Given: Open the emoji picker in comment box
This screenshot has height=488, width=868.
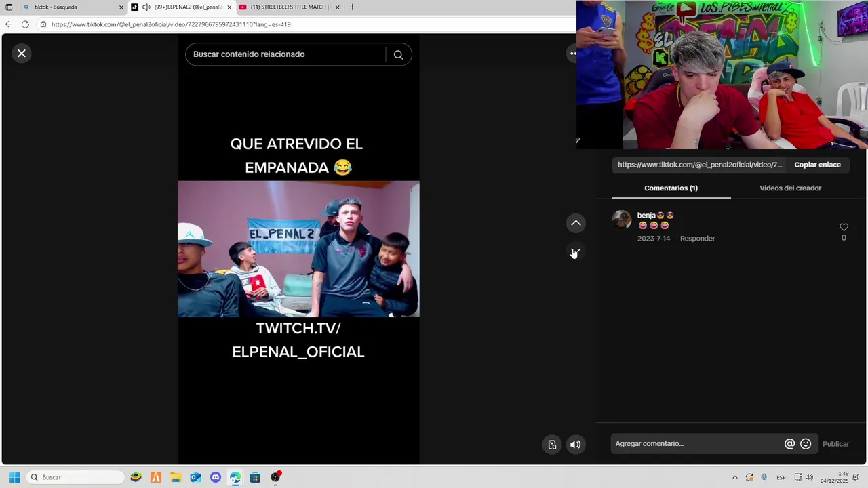Looking at the screenshot, I should tap(806, 444).
